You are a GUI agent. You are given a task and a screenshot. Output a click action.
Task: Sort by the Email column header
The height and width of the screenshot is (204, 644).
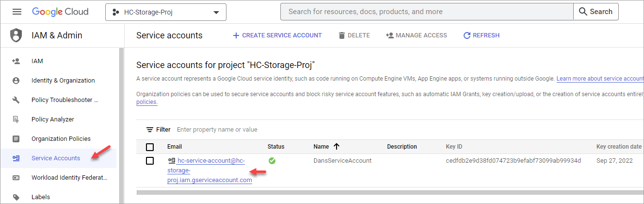coord(175,147)
